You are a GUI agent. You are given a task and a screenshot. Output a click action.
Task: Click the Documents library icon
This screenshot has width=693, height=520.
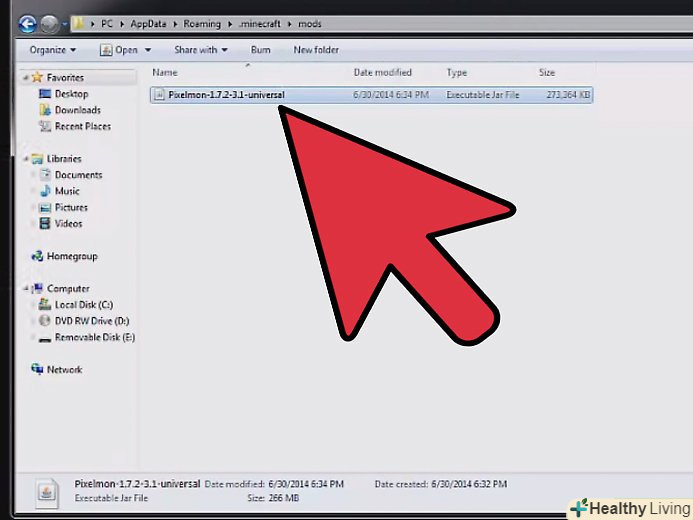45,175
